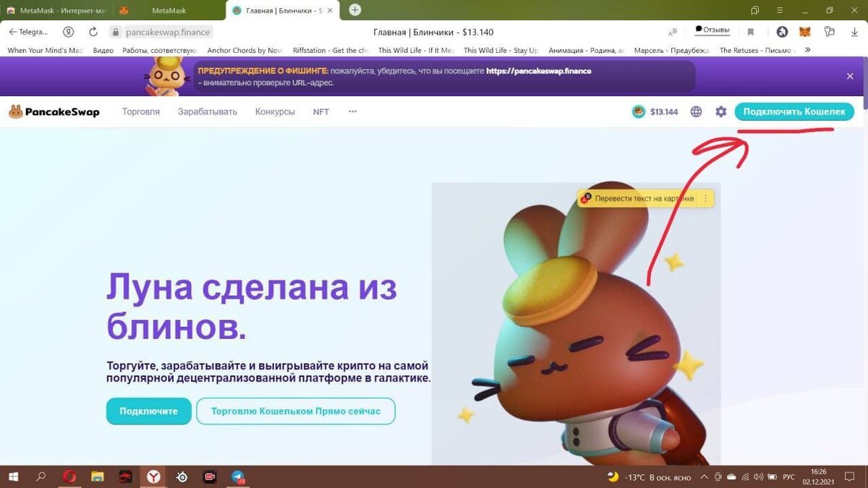The width and height of the screenshot is (868, 488).
Task: Dismiss the phishing warning banner
Action: [850, 76]
